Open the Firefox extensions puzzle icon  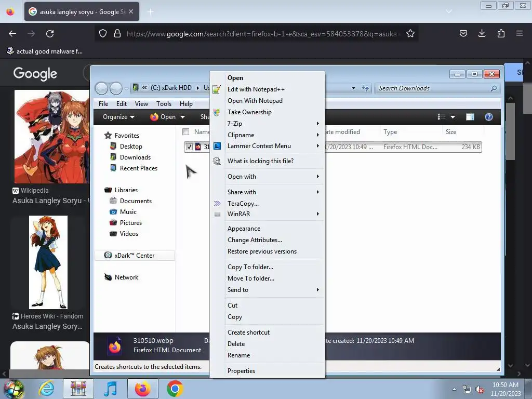(501, 33)
